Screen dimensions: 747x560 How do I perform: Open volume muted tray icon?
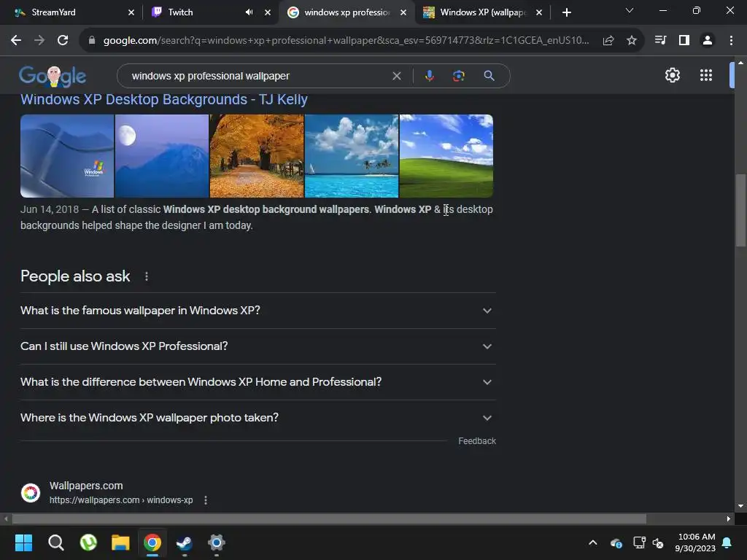[x=658, y=542]
